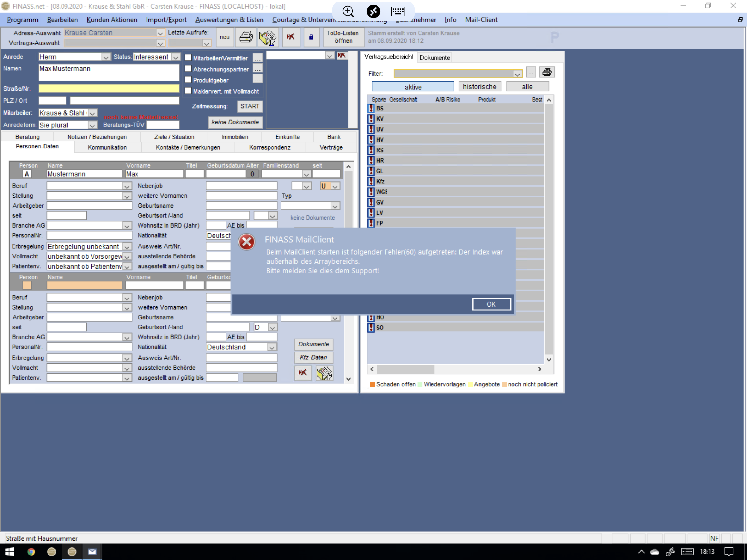Click the notes/edit icon in top toolbar
Image resolution: width=747 pixels, height=560 pixels.
coord(268,37)
